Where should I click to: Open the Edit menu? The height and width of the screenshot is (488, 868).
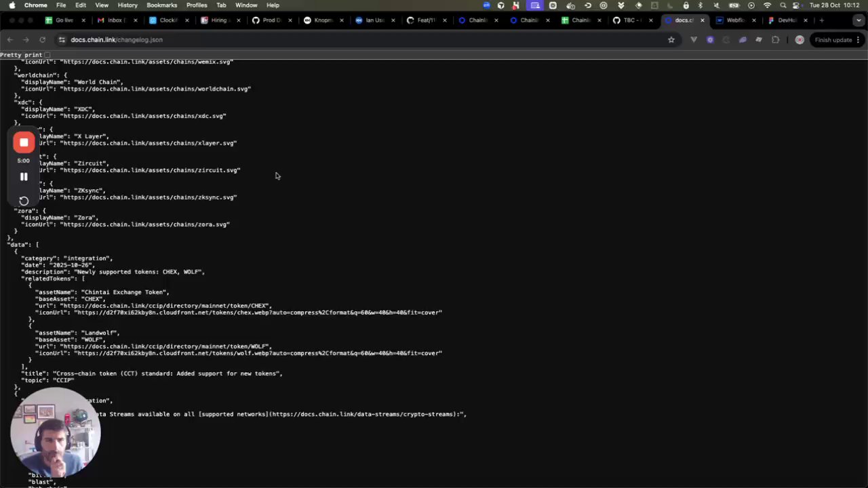(x=81, y=5)
